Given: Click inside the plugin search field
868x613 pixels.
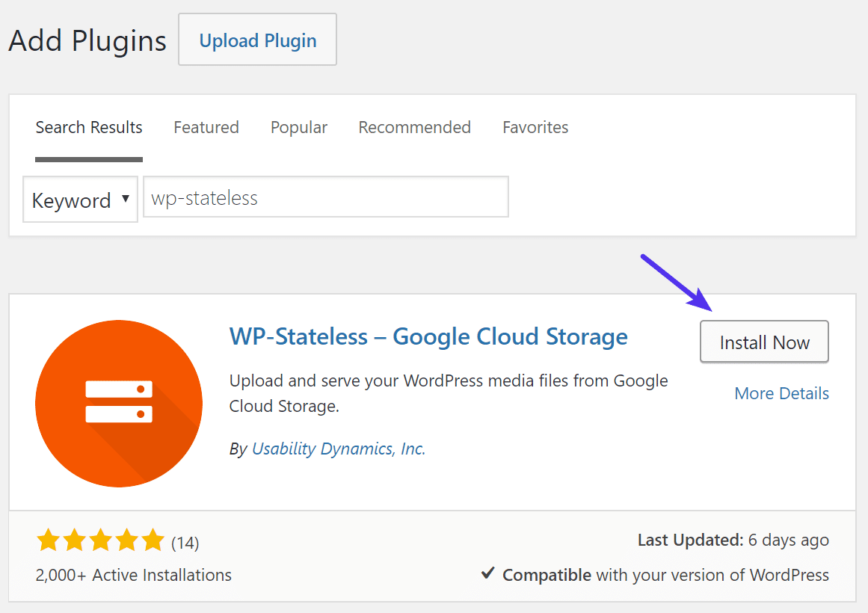Looking at the screenshot, I should click(x=325, y=197).
